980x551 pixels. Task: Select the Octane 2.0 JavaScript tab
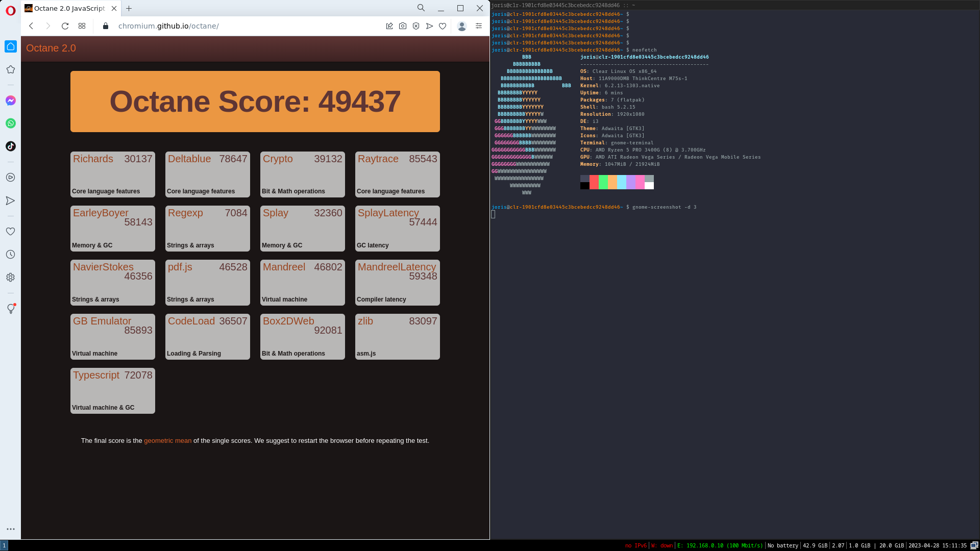coord(71,8)
